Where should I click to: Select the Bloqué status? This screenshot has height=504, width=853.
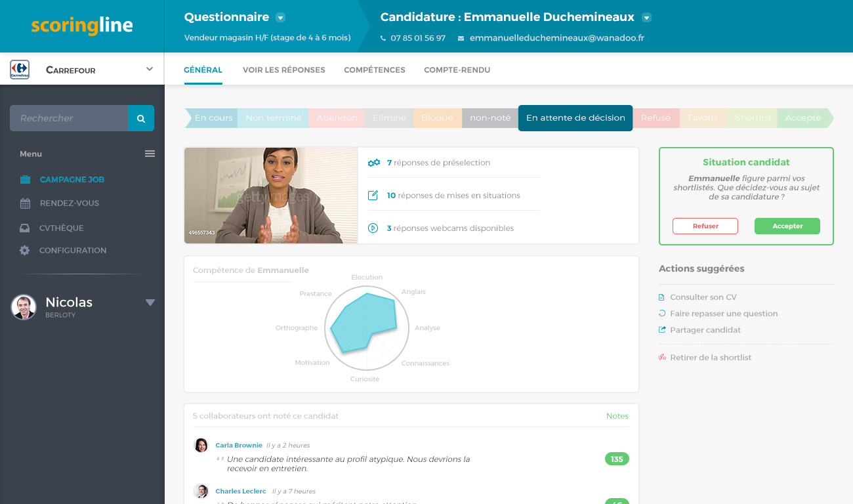tap(438, 118)
